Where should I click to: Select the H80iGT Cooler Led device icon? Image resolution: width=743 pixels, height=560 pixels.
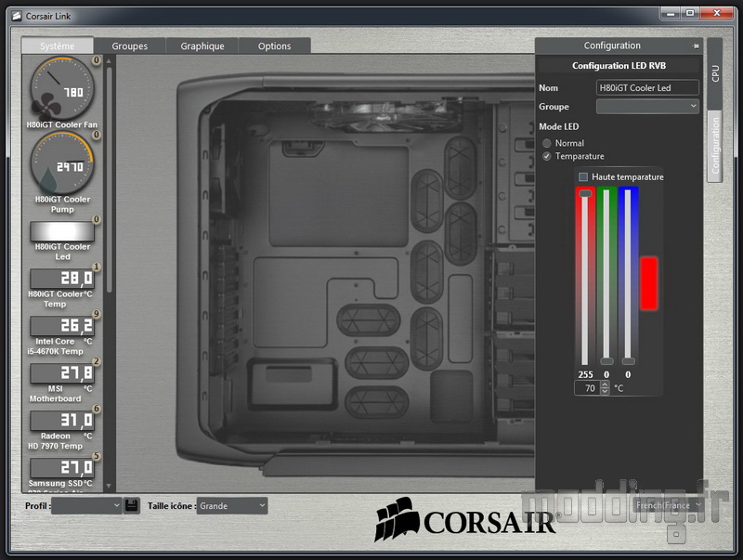62,231
